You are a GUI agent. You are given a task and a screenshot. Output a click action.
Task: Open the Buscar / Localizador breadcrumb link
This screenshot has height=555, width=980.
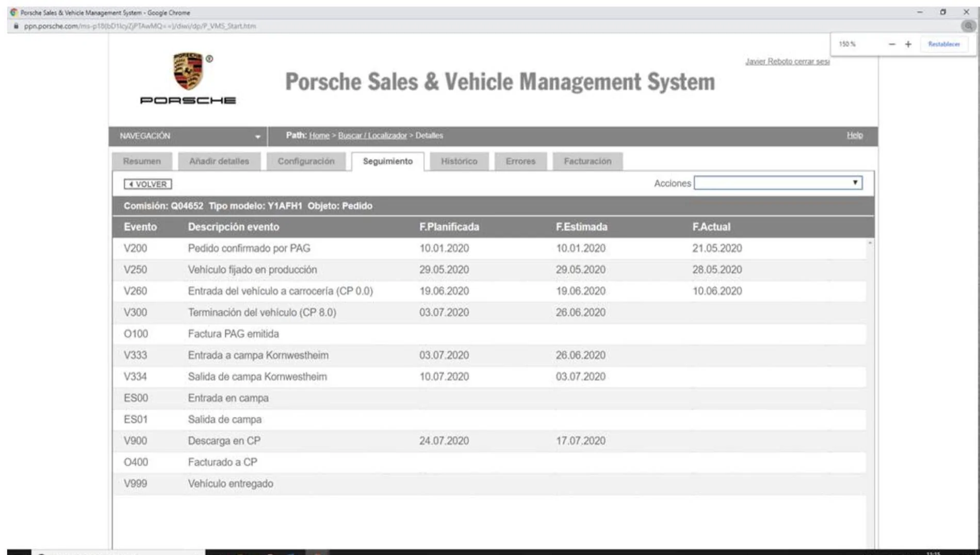pos(372,136)
